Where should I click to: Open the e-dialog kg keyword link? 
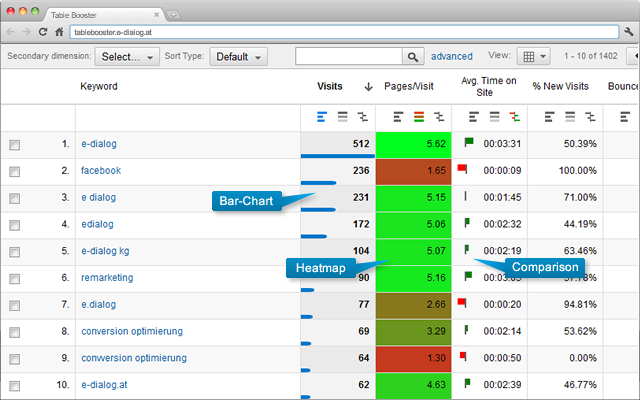coord(105,251)
